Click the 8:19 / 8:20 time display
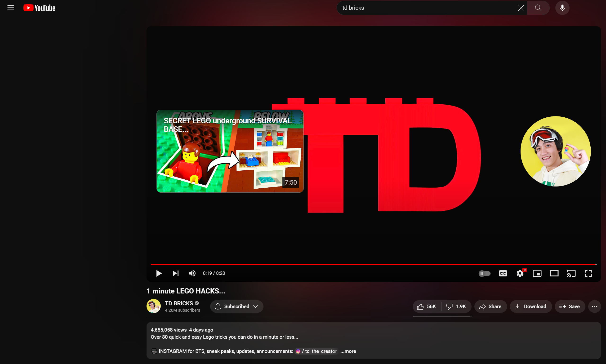 click(214, 273)
